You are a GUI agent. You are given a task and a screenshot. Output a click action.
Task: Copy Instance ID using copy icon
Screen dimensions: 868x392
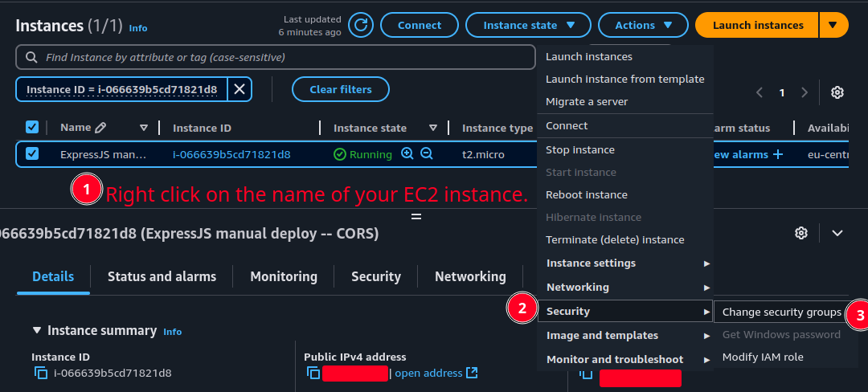tap(41, 373)
